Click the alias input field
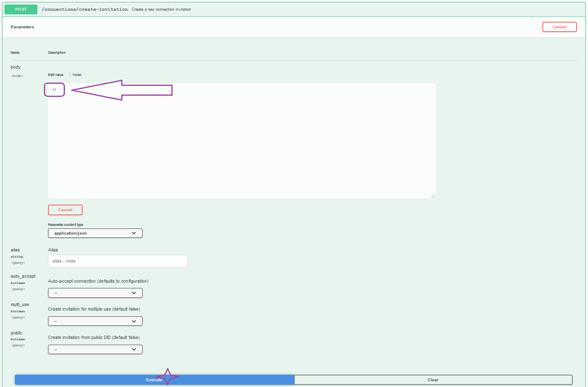Screen dimensions: 588x387 [118, 261]
